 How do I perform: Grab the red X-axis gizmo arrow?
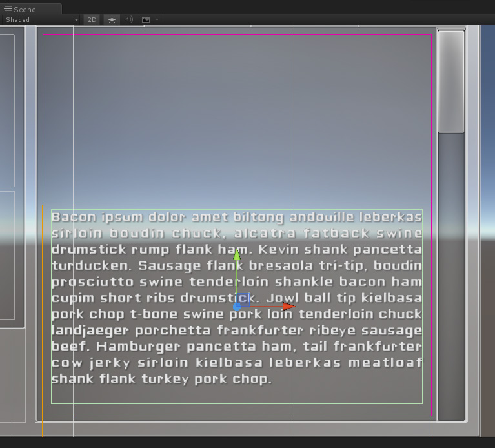coord(288,307)
